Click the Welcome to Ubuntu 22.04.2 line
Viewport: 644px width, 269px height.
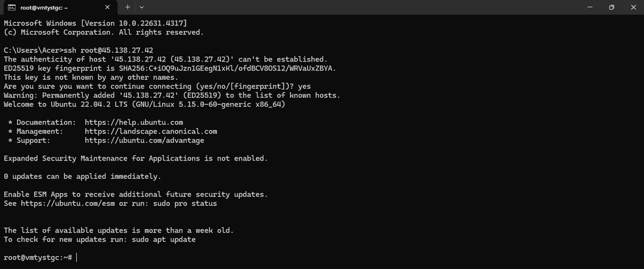click(144, 104)
